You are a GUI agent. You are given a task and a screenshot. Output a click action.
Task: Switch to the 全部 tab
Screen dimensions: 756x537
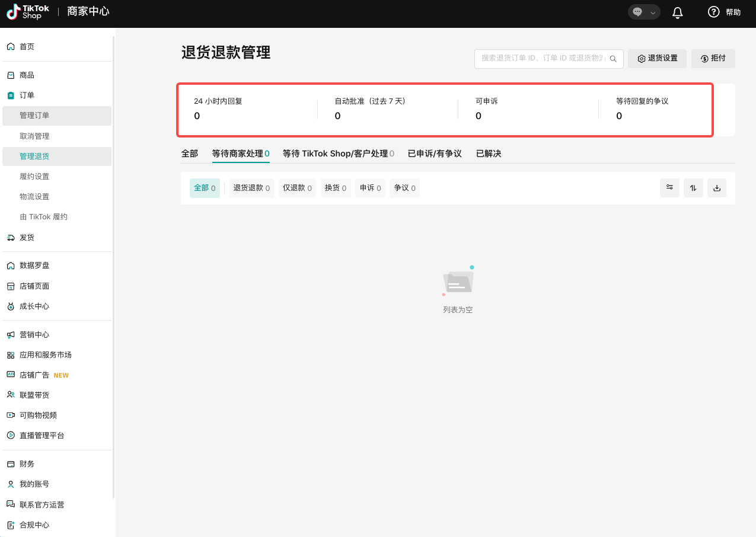pyautogui.click(x=190, y=153)
